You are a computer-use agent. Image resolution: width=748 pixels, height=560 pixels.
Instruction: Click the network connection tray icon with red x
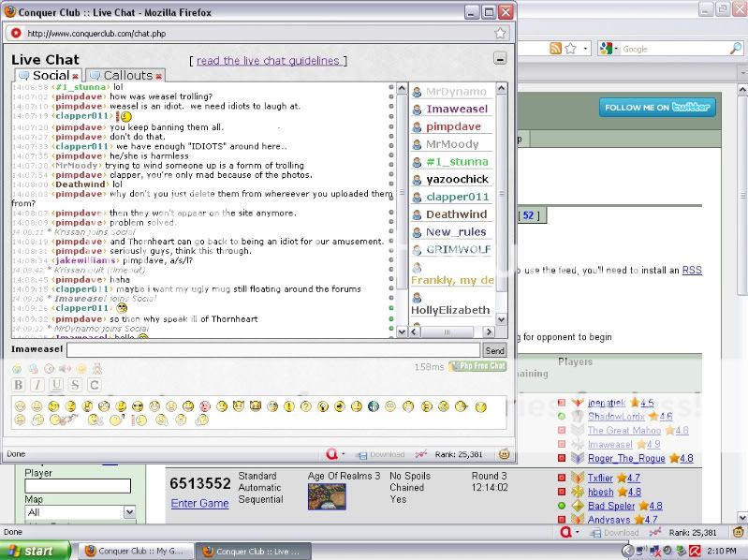click(654, 551)
